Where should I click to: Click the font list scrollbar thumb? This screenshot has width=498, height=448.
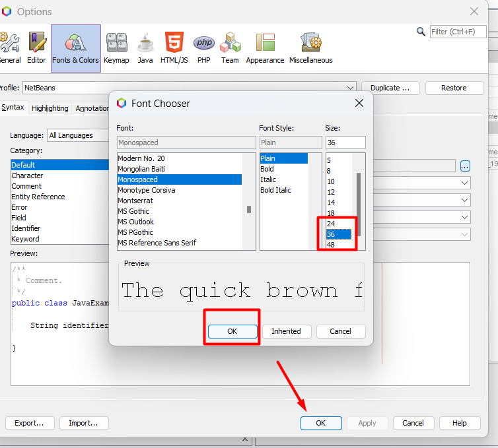249,209
